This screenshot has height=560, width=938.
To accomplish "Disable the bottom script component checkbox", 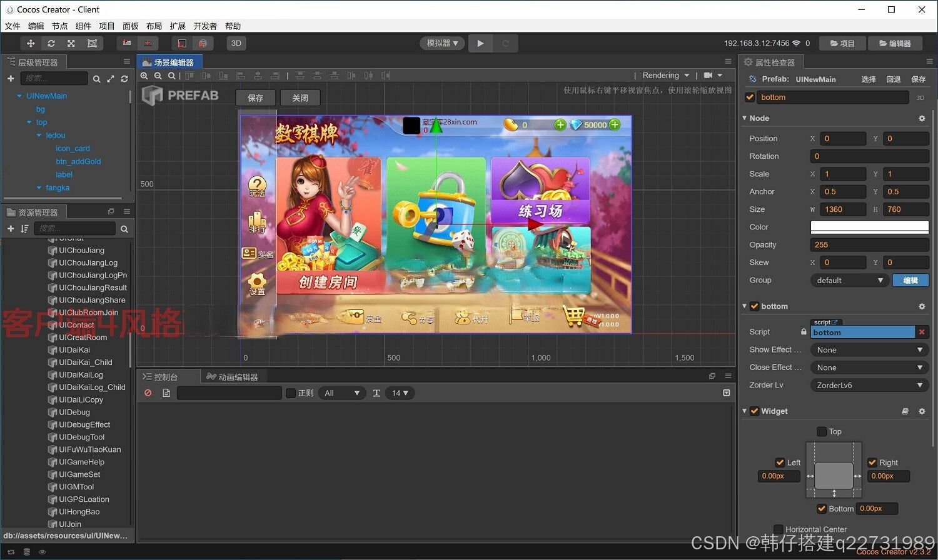I will (x=754, y=306).
